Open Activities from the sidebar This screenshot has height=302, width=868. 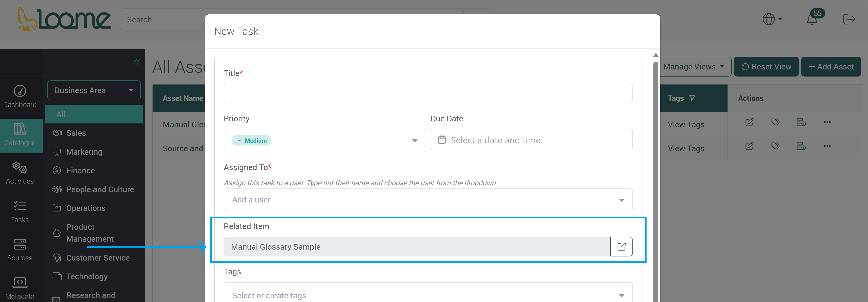coord(20,172)
